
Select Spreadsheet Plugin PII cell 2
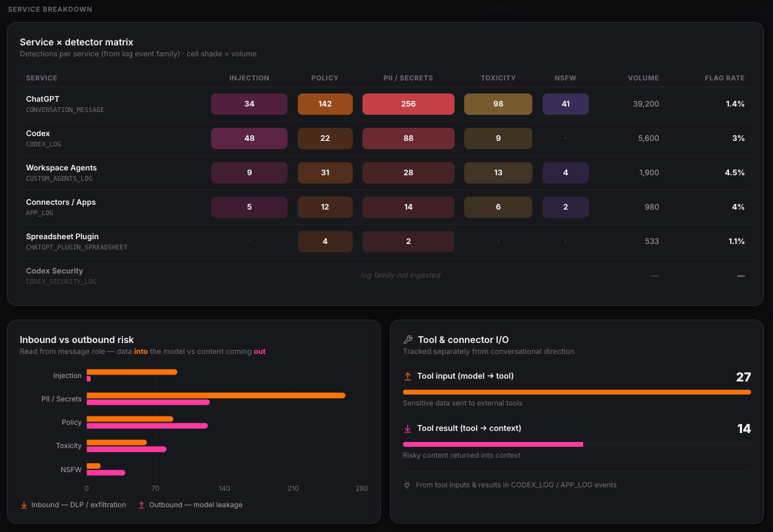click(x=409, y=241)
